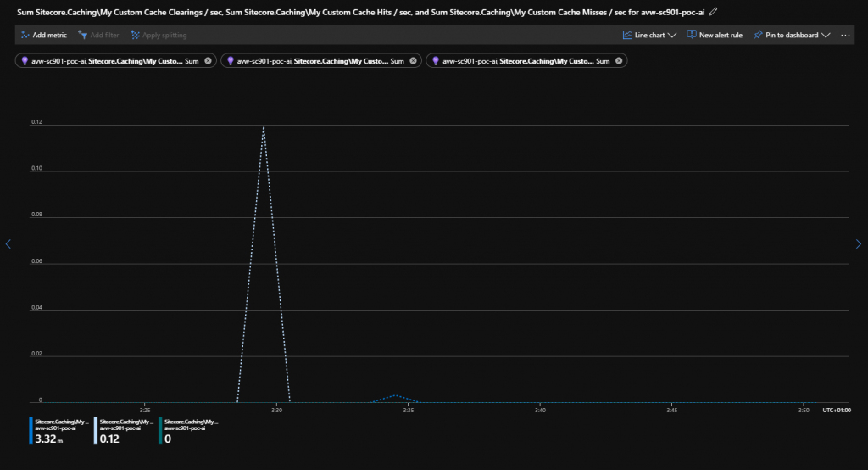Viewport: 868px width, 470px height.
Task: Click the lightbulb icon on first metric pill
Action: [25, 61]
